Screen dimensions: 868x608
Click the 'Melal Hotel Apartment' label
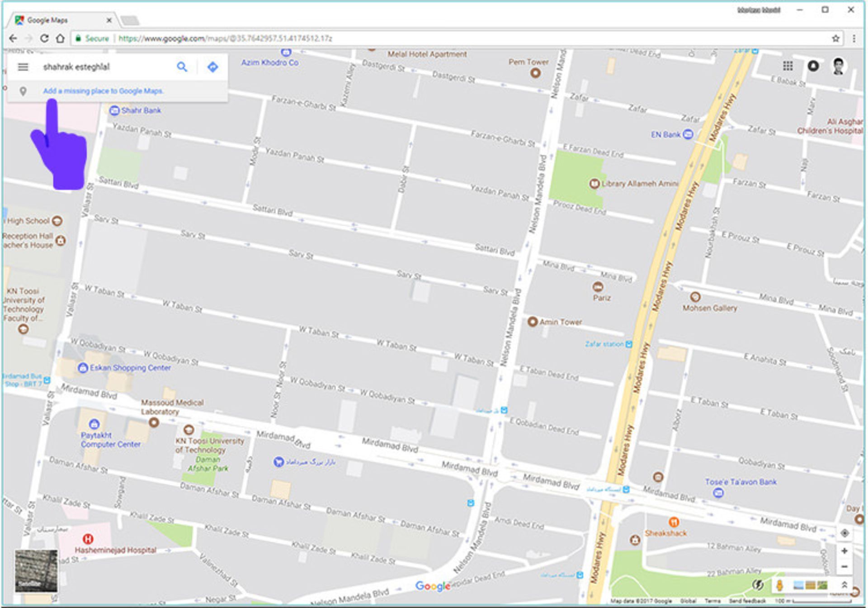pyautogui.click(x=427, y=54)
